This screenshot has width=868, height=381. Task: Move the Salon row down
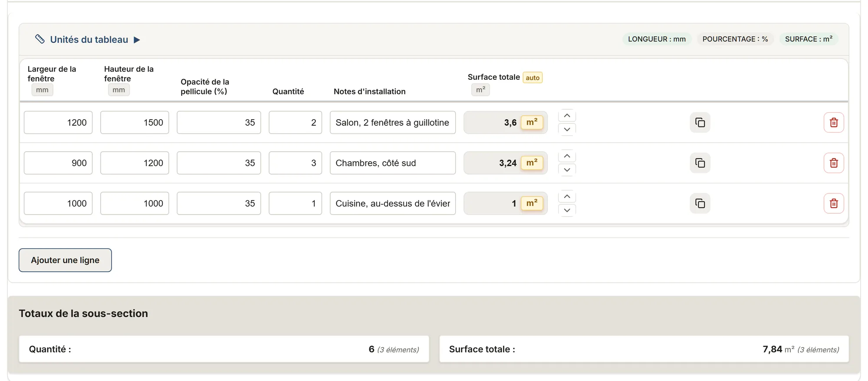click(567, 129)
